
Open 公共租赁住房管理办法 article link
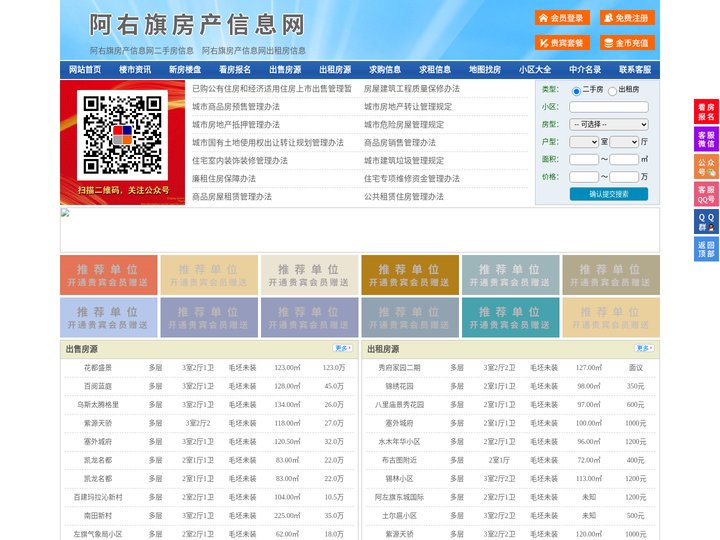[x=404, y=197]
